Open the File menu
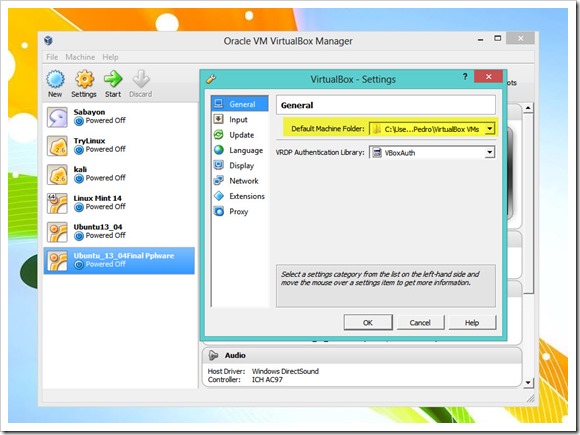 52,57
